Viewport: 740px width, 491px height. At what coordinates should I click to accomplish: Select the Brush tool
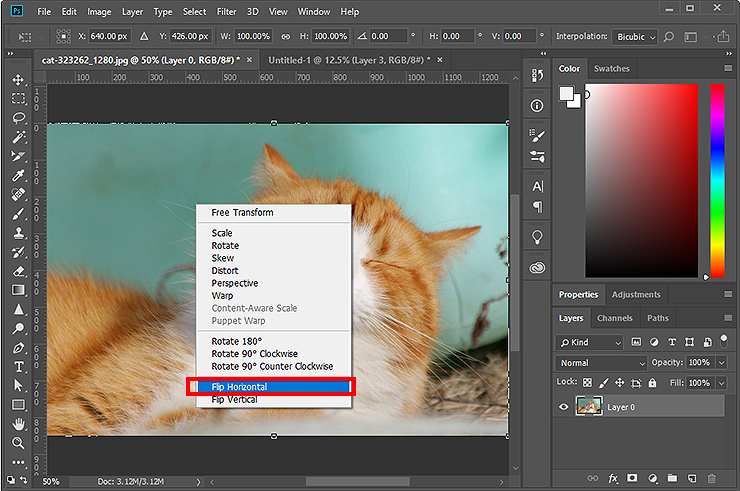click(x=18, y=214)
